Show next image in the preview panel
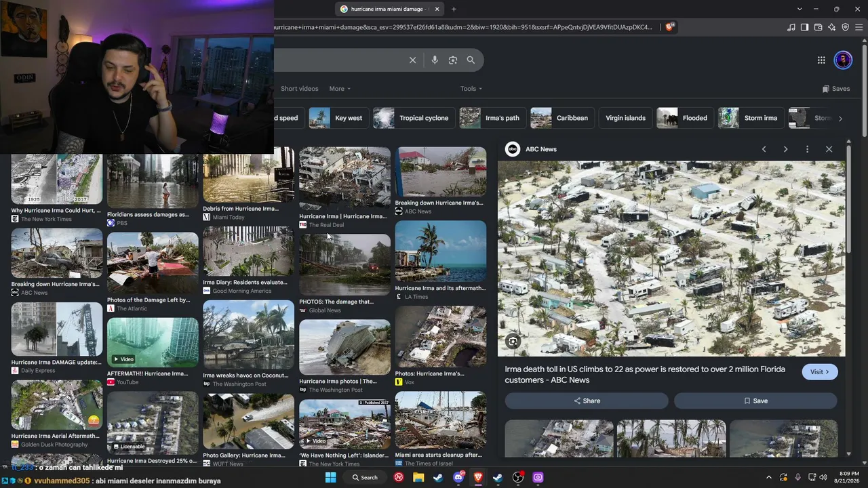This screenshot has width=868, height=488. point(785,149)
